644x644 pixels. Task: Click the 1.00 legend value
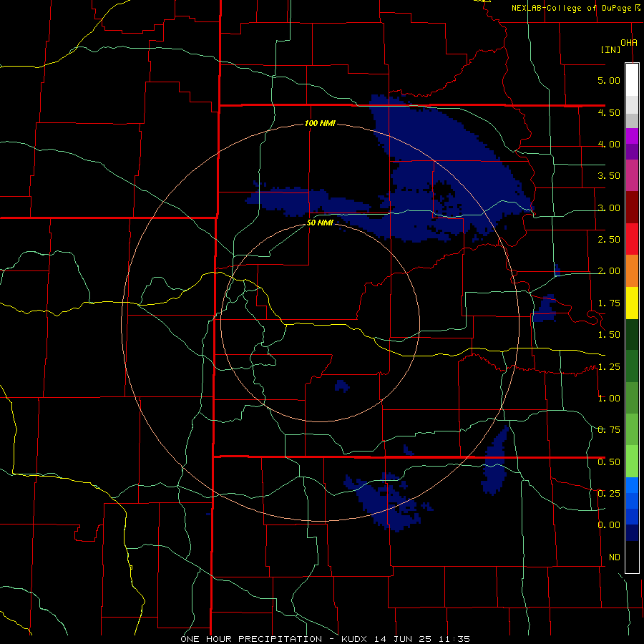(609, 399)
